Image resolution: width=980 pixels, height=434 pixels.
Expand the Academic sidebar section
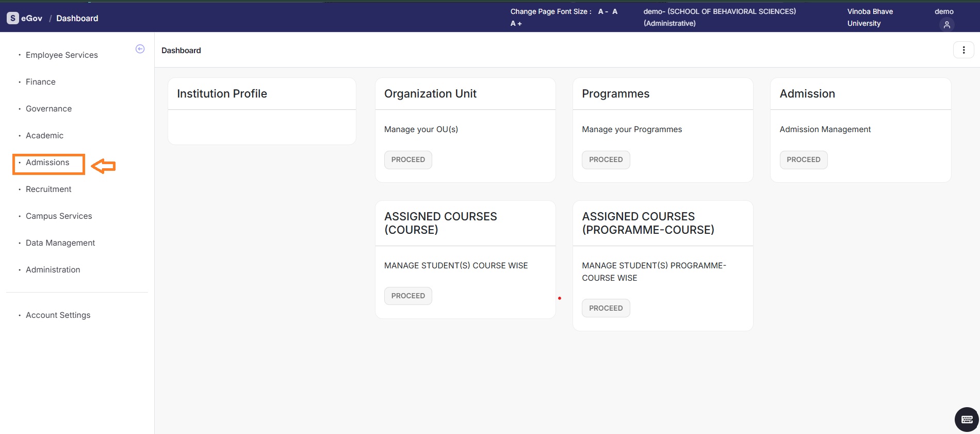coord(44,136)
